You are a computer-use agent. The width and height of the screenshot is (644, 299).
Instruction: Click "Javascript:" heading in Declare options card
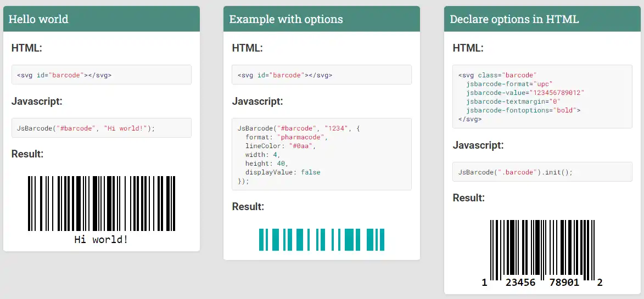478,145
